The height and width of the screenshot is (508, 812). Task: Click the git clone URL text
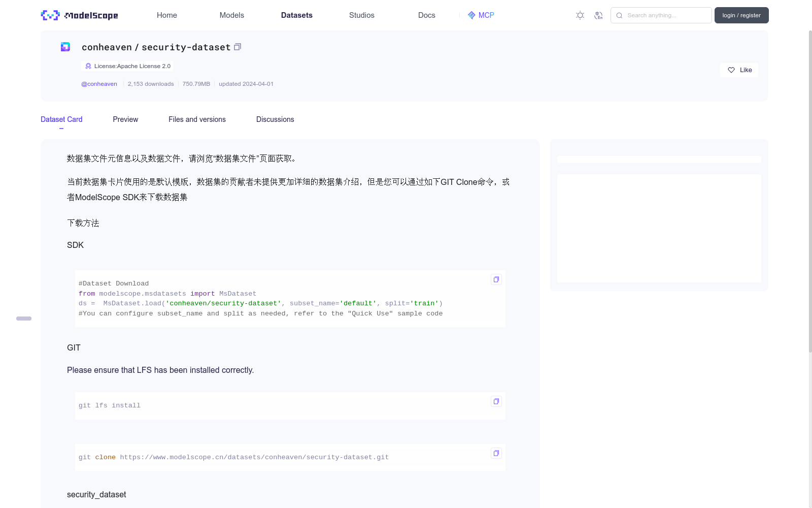[254, 457]
